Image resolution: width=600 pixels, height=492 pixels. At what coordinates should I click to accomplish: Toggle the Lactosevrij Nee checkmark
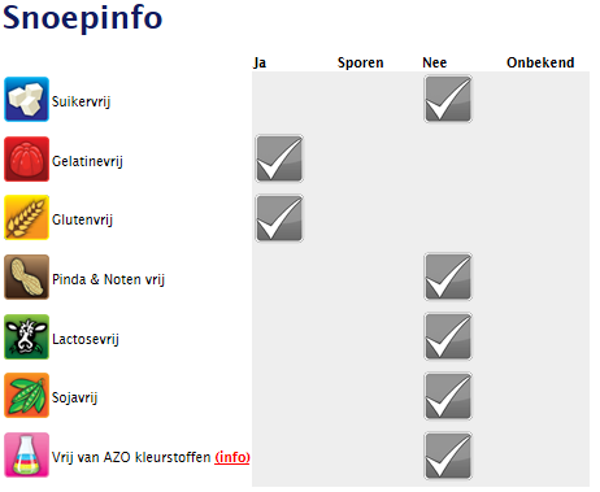(447, 337)
